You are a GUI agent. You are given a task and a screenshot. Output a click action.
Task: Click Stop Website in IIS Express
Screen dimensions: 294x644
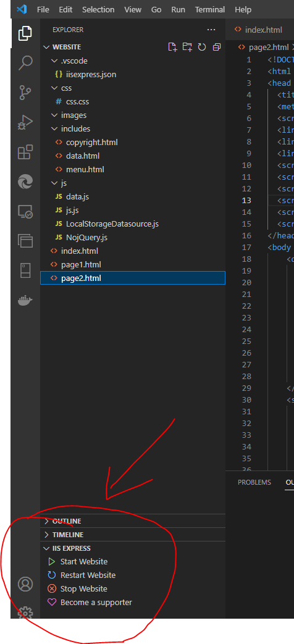pos(84,588)
